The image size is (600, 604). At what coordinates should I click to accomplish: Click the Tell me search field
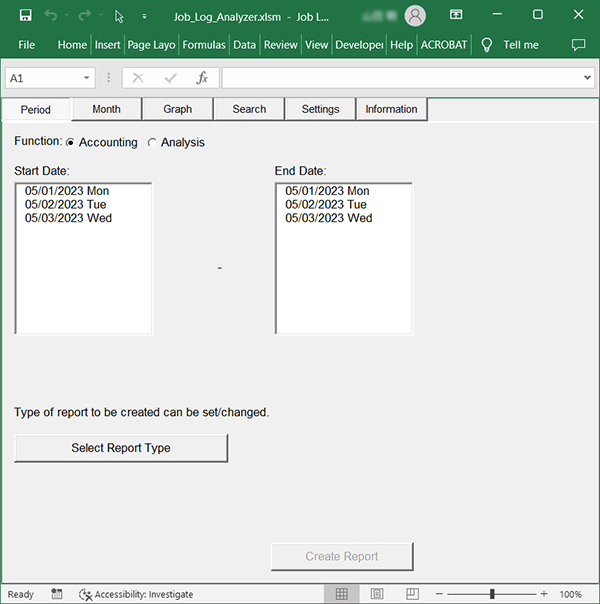tap(521, 45)
